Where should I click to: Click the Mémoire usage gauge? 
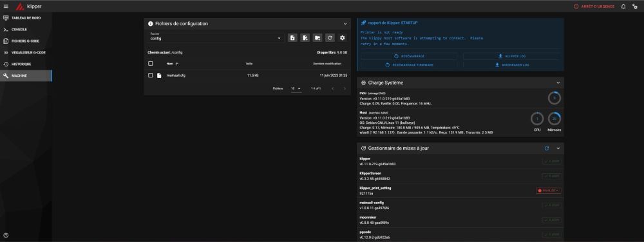[554, 119]
